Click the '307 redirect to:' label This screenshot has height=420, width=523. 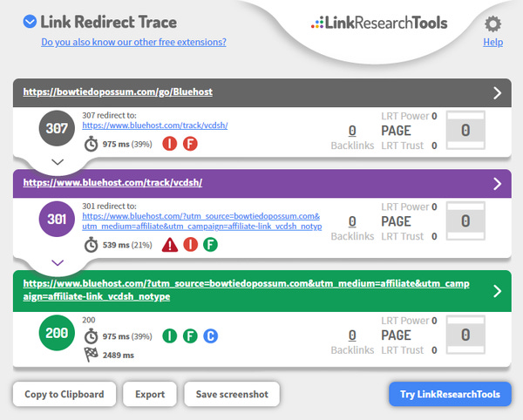(x=110, y=115)
